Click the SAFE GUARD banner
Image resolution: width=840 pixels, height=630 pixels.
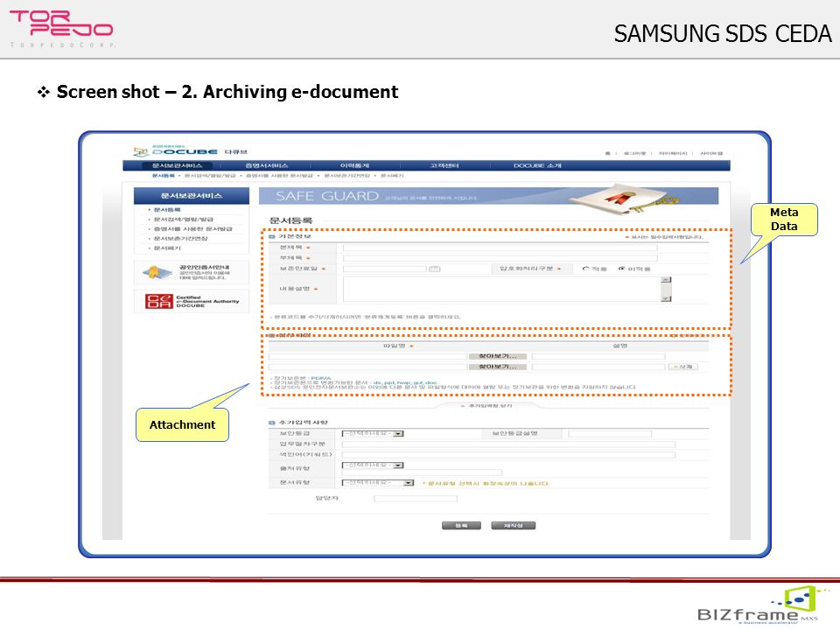[x=488, y=196]
